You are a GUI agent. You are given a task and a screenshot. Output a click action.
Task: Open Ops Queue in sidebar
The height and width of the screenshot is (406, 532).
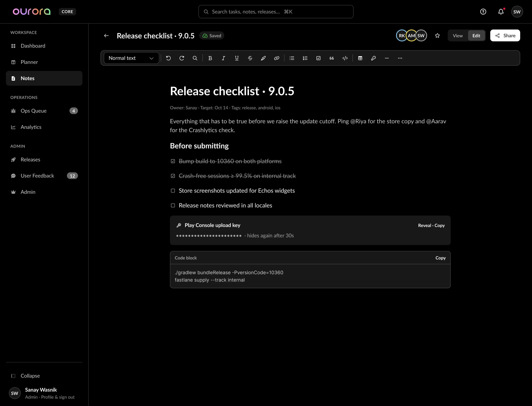click(44, 111)
